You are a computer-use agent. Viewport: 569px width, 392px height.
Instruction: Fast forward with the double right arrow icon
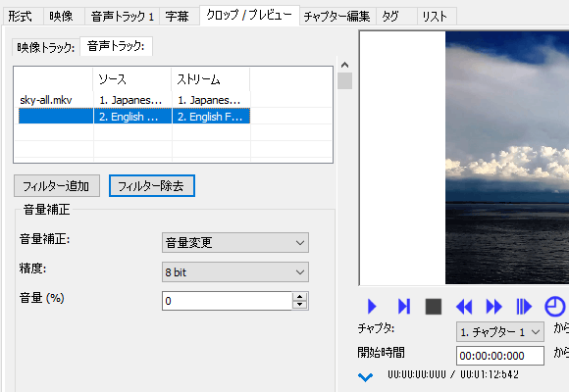coord(493,307)
